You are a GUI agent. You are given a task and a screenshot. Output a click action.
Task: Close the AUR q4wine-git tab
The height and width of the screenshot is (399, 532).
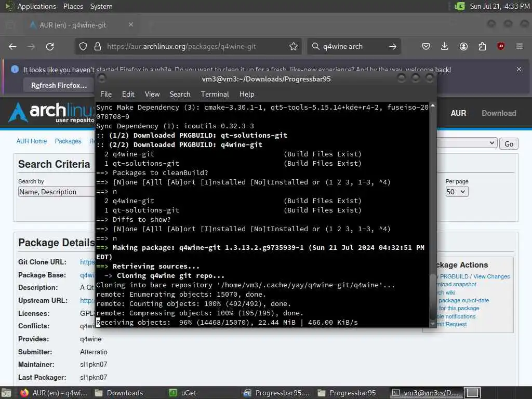tap(131, 24)
